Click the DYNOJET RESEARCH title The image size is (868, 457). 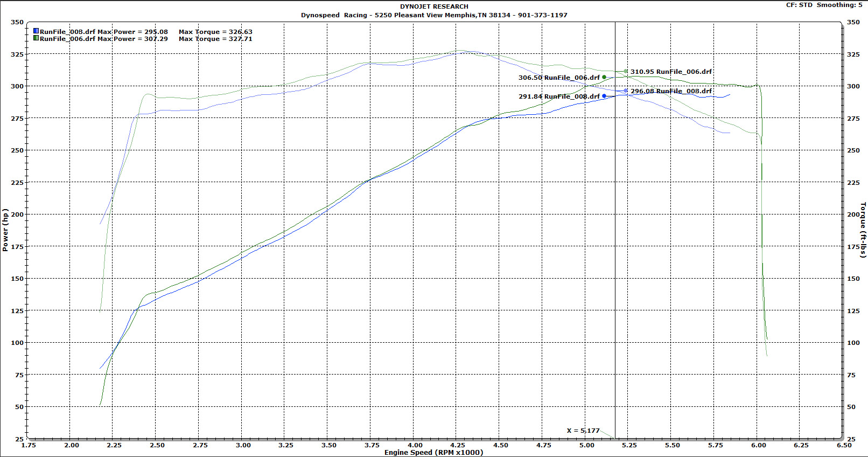(x=434, y=6)
